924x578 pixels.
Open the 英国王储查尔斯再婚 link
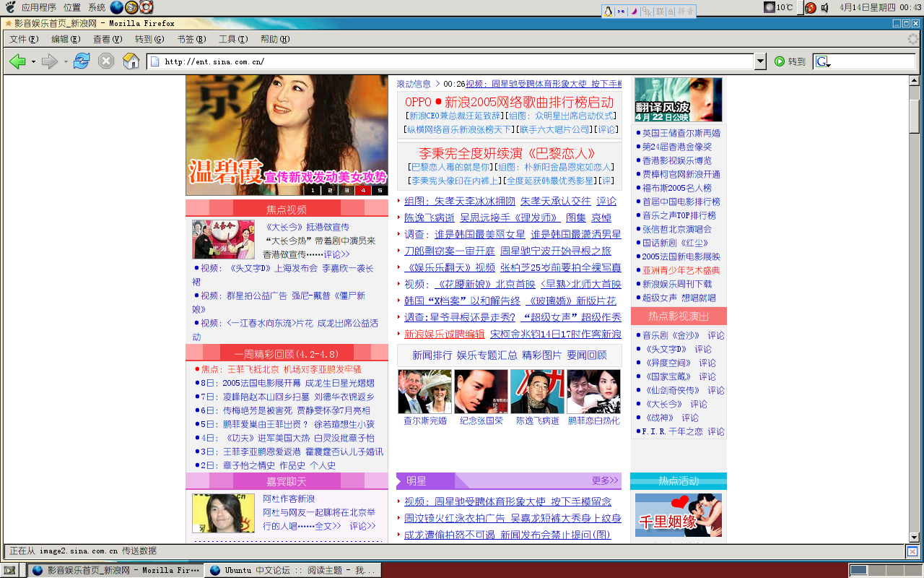point(681,133)
